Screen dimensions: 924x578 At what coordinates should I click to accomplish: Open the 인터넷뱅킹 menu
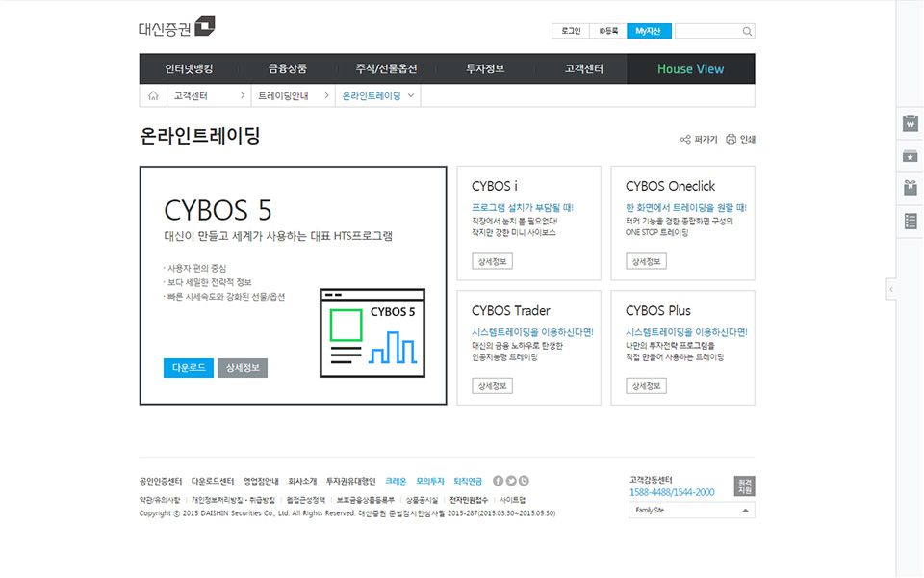tap(189, 69)
